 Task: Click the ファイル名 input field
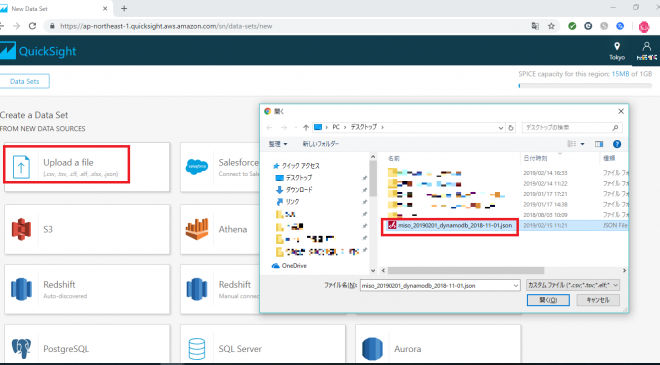click(x=440, y=285)
